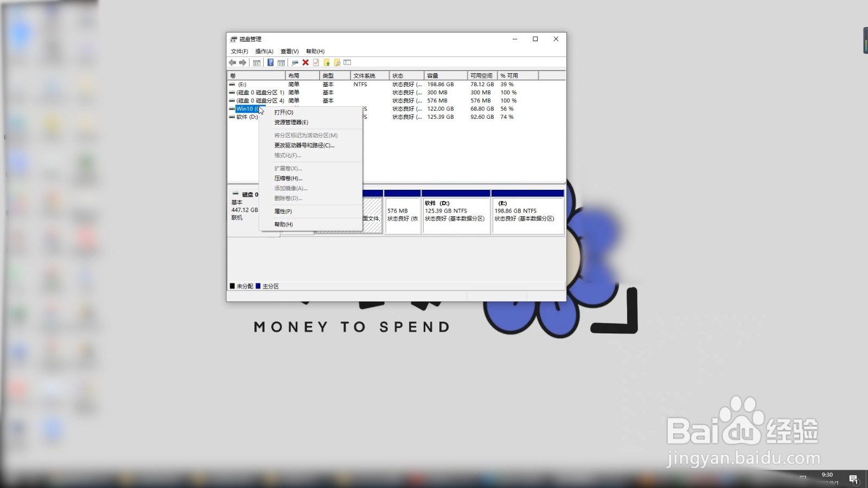Click the black 未分配 legend swatch
Screen dimensions: 868x488
[232, 286]
